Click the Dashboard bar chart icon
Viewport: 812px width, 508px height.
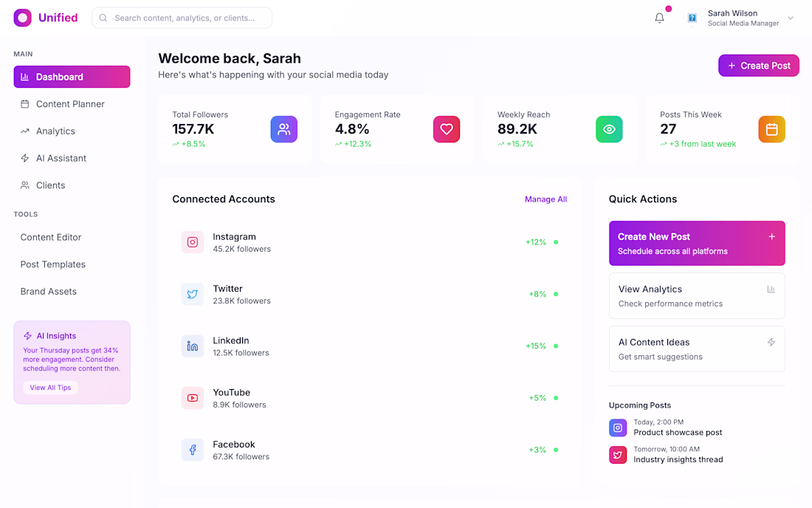coord(24,77)
